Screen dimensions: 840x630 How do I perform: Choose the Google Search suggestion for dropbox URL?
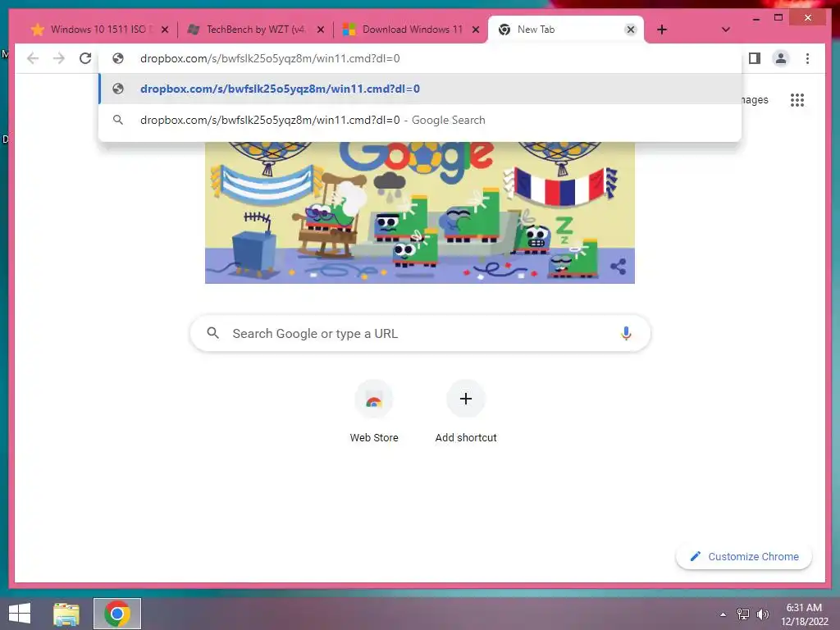[421, 120]
